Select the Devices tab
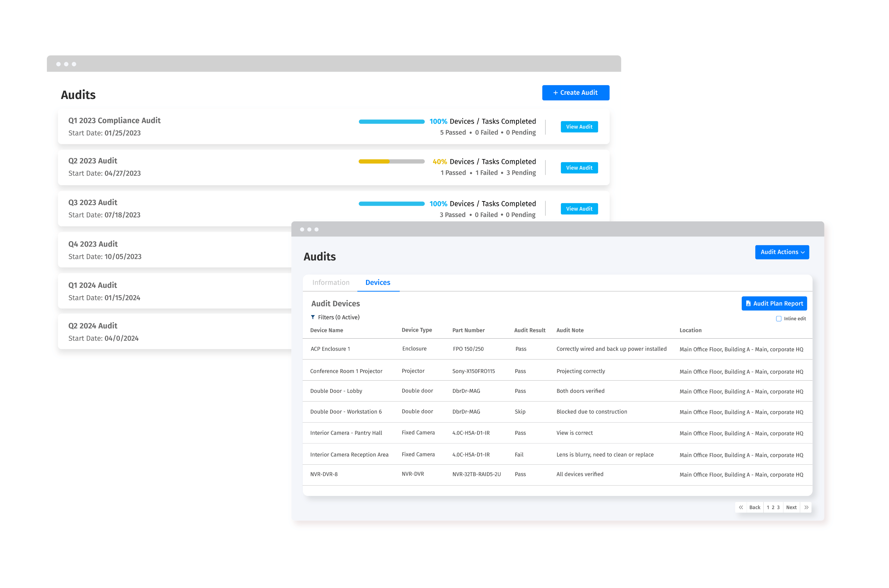 click(378, 282)
